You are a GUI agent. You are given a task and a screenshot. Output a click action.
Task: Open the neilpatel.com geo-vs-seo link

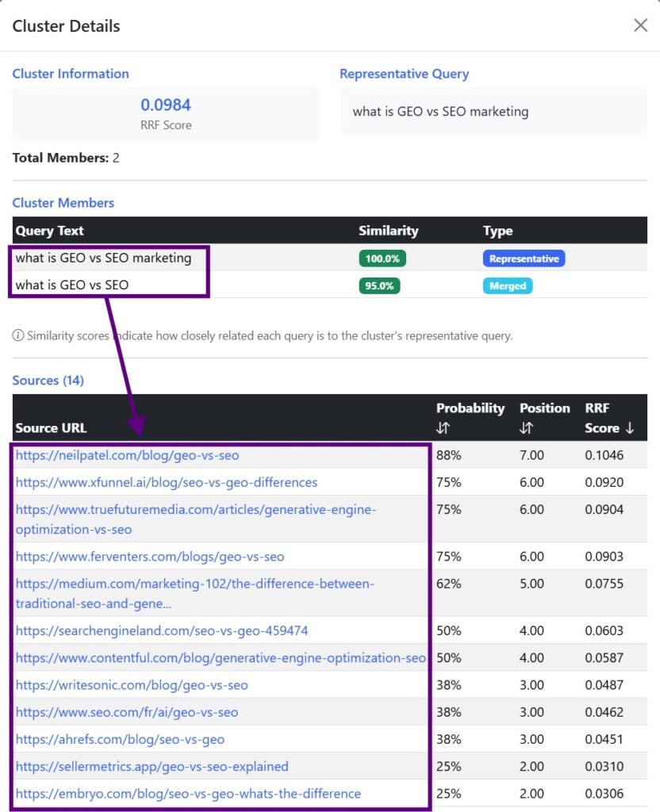pyautogui.click(x=128, y=455)
